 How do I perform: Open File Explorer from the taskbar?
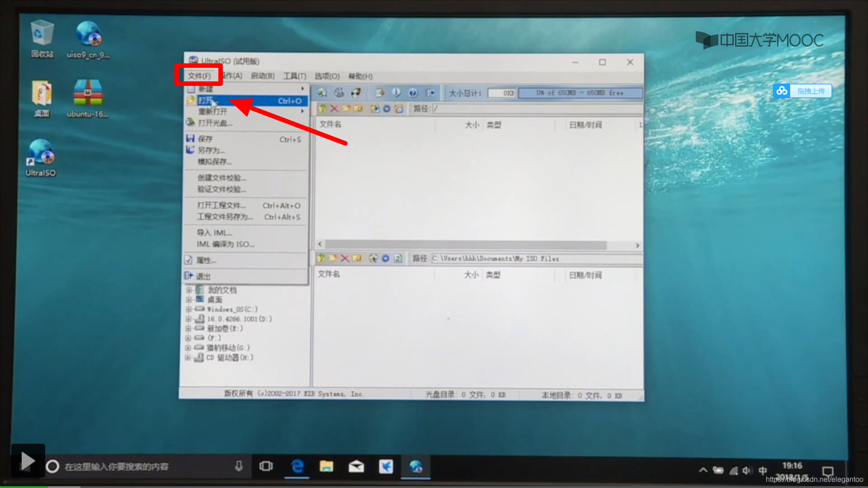326,466
